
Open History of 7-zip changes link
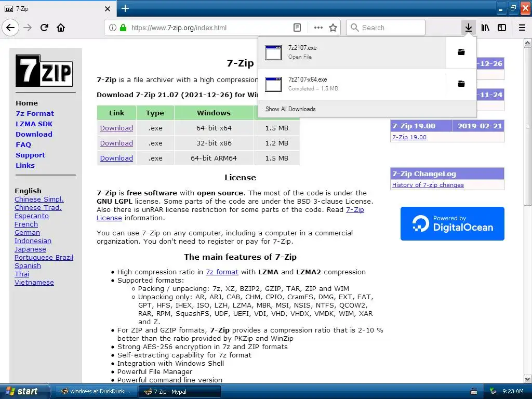pyautogui.click(x=428, y=185)
